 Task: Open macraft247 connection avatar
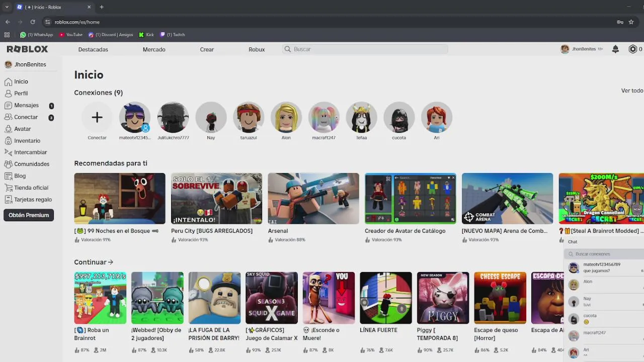pos(324,117)
